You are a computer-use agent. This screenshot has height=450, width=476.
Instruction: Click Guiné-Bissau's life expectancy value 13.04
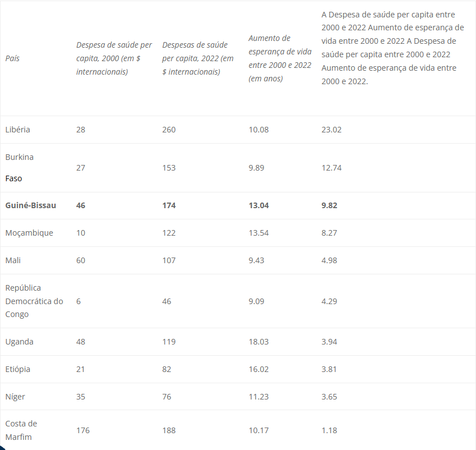258,206
